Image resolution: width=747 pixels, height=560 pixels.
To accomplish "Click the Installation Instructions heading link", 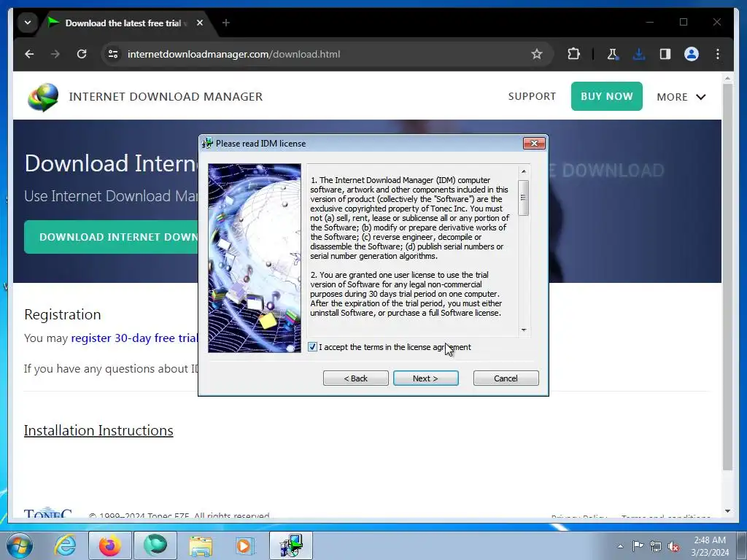I will point(98,430).
